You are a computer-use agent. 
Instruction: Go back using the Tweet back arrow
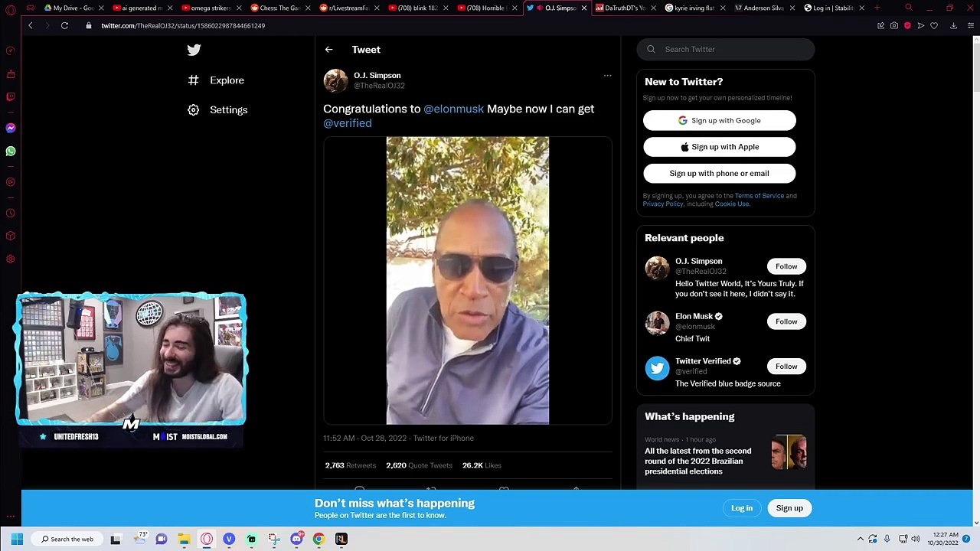point(328,50)
